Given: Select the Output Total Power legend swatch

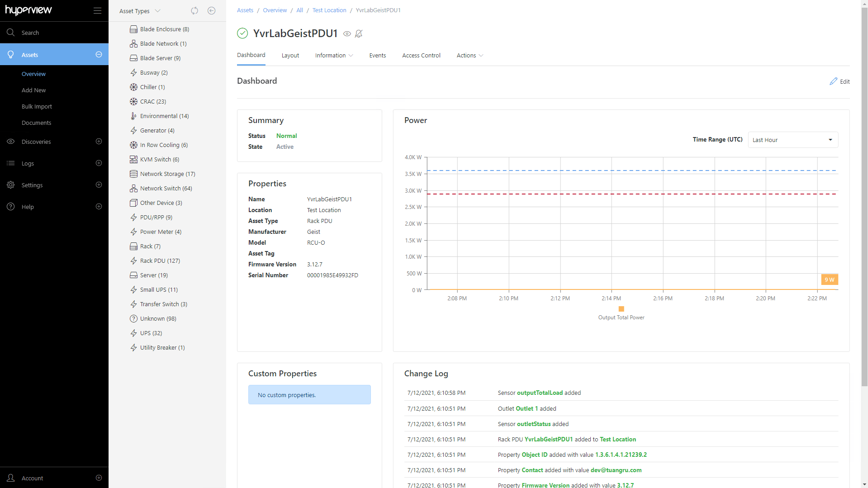Looking at the screenshot, I should (621, 309).
